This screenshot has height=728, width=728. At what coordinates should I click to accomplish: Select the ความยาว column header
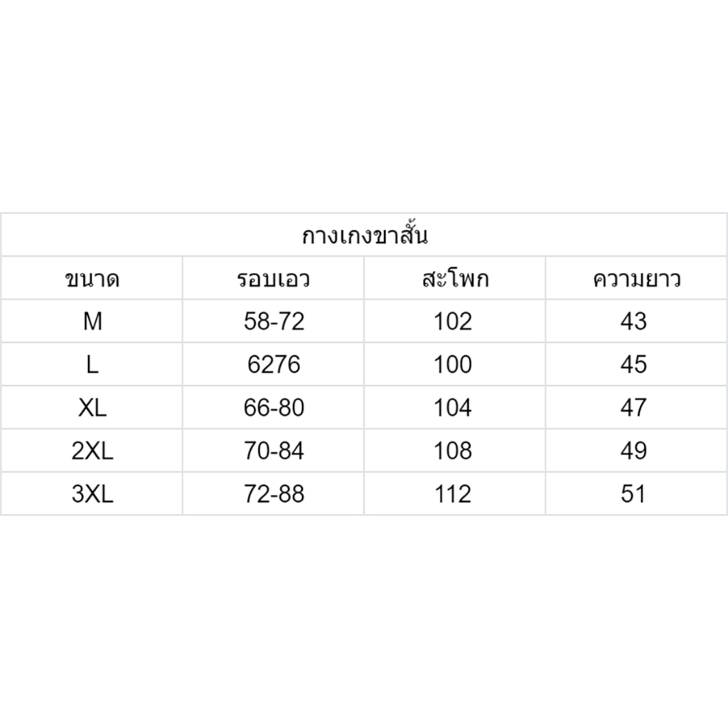click(636, 279)
